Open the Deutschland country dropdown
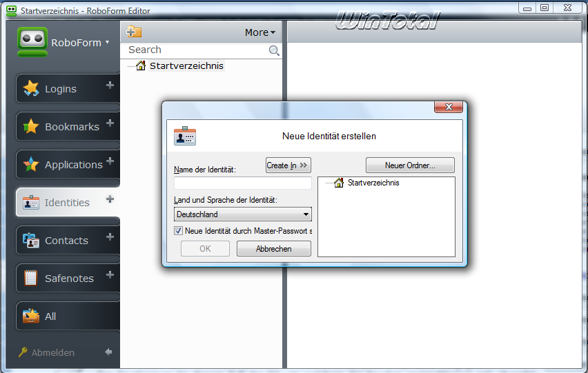588x373 pixels. point(243,214)
